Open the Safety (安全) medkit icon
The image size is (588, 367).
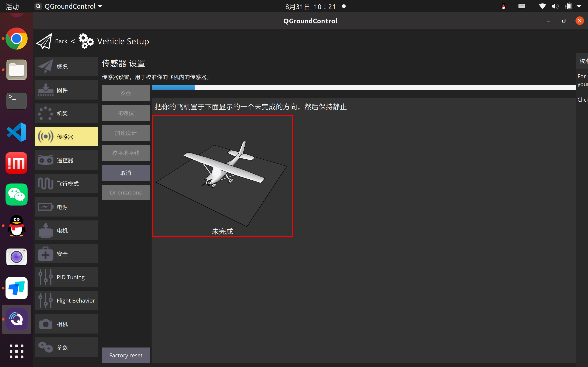click(45, 254)
